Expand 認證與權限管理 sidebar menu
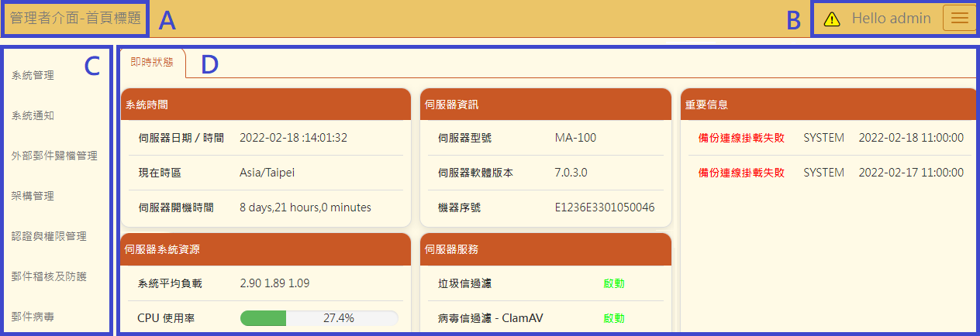Screen dimensions: 980x336 tap(49, 236)
